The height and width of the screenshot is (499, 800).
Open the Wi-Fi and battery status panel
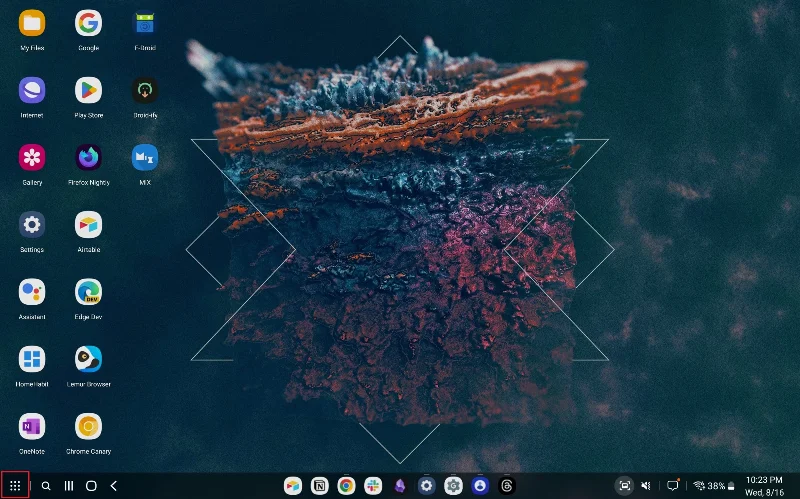click(710, 485)
